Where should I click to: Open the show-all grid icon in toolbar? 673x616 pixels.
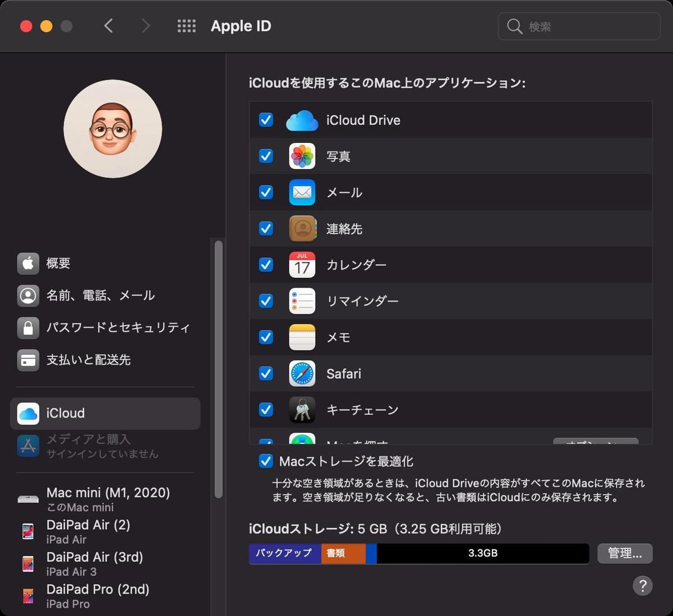coord(186,26)
